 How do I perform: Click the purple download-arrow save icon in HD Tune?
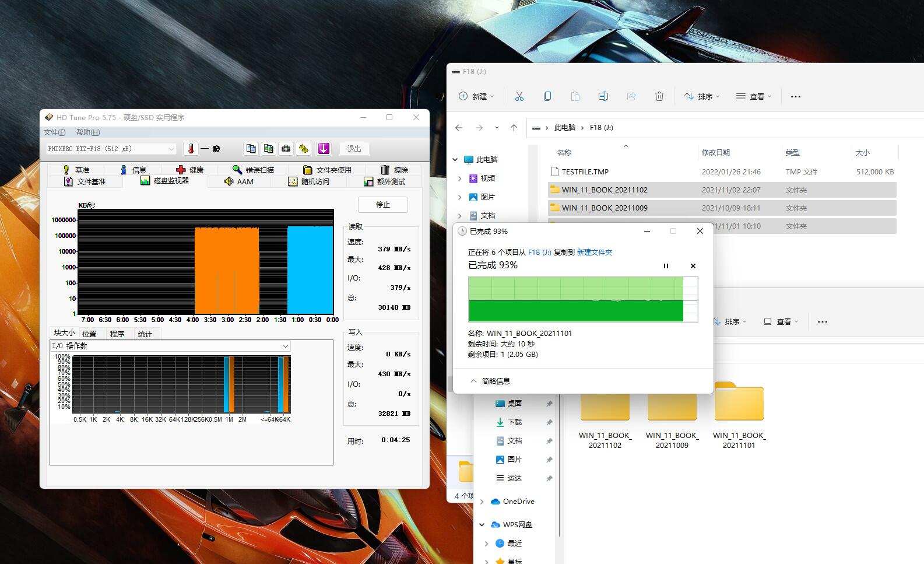(x=324, y=149)
